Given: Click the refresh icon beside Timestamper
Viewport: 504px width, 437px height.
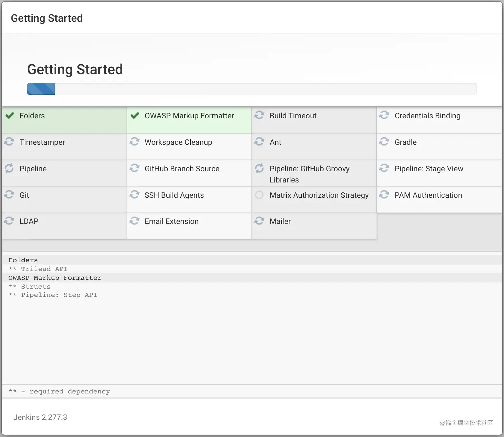Looking at the screenshot, I should [x=9, y=142].
